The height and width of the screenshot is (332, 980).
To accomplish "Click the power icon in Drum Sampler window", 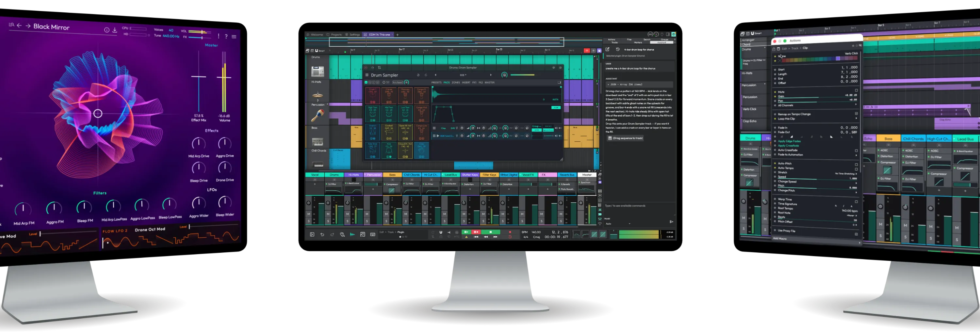I will (x=372, y=68).
